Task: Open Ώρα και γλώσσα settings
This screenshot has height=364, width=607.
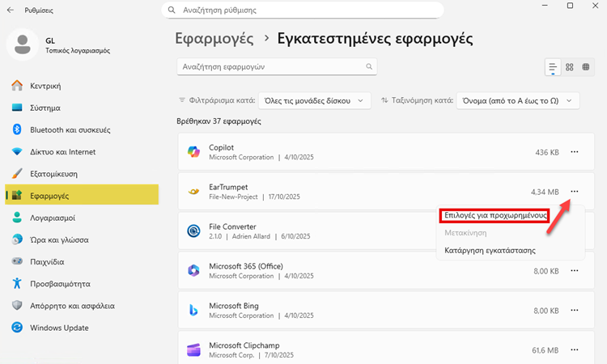Action: point(82,240)
